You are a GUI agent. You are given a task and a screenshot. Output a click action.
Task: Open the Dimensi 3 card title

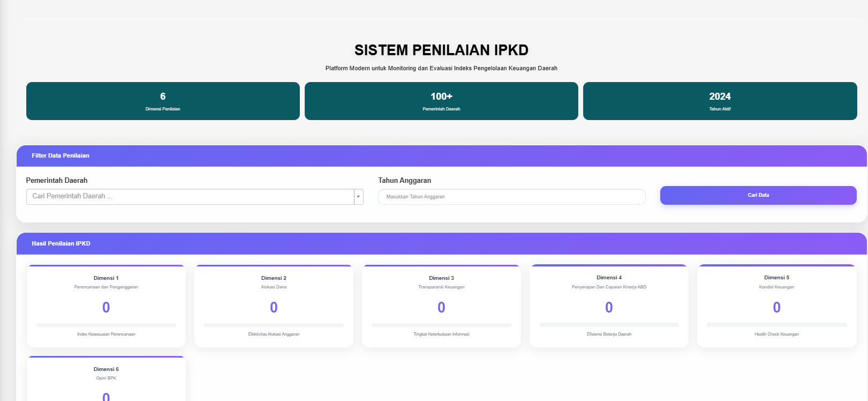coord(441,278)
